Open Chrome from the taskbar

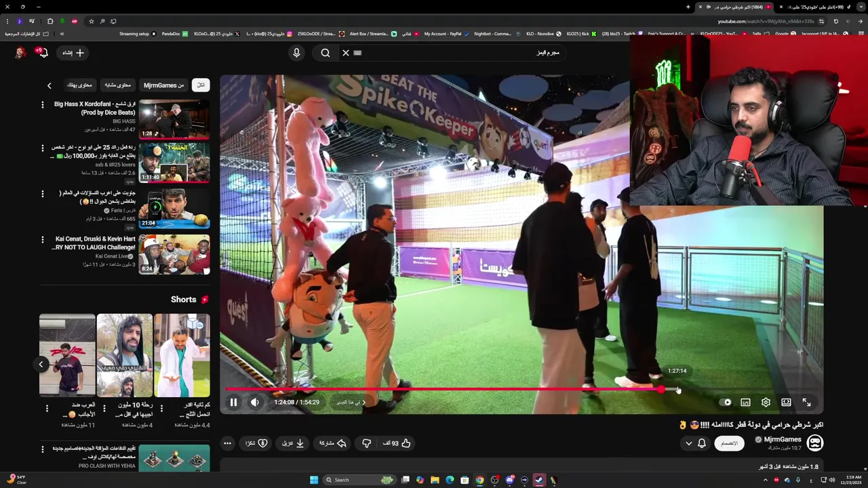[x=479, y=480]
